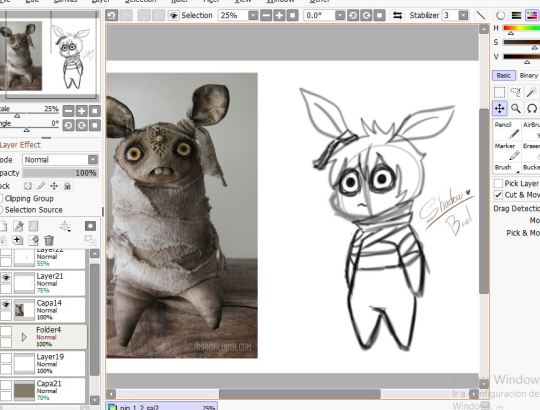Image resolution: width=540 pixels, height=410 pixels.
Task: Rotate clockwise in the navigator panel
Action: (82, 125)
